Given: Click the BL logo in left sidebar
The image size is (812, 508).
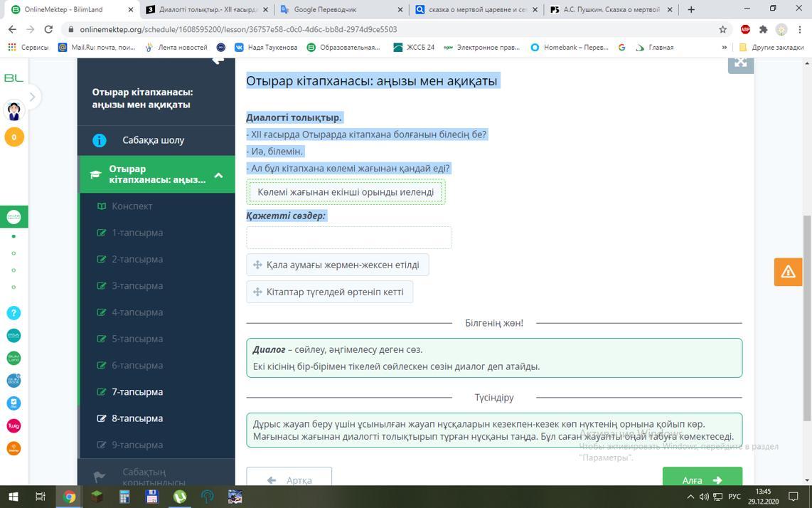Looking at the screenshot, I should coord(14,78).
